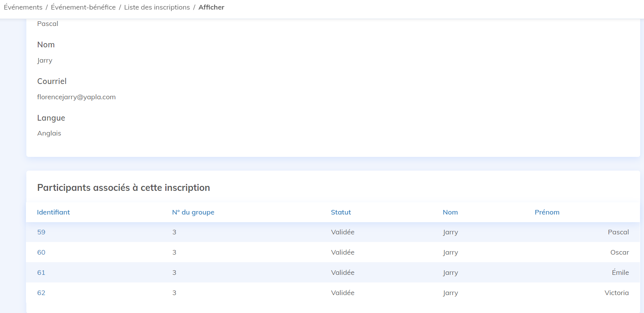Sort by the Statut column header
This screenshot has height=313, width=644.
341,212
